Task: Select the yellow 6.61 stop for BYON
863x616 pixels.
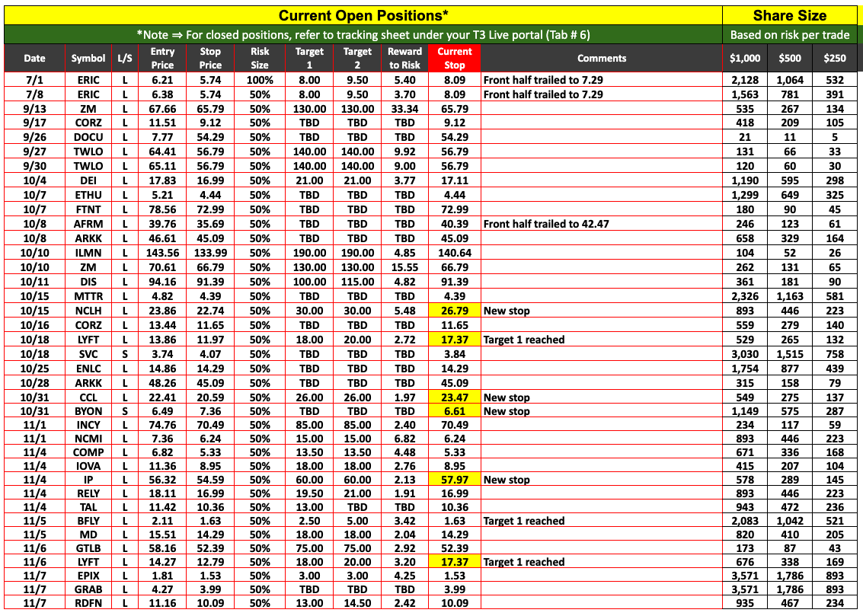Action: point(454,411)
